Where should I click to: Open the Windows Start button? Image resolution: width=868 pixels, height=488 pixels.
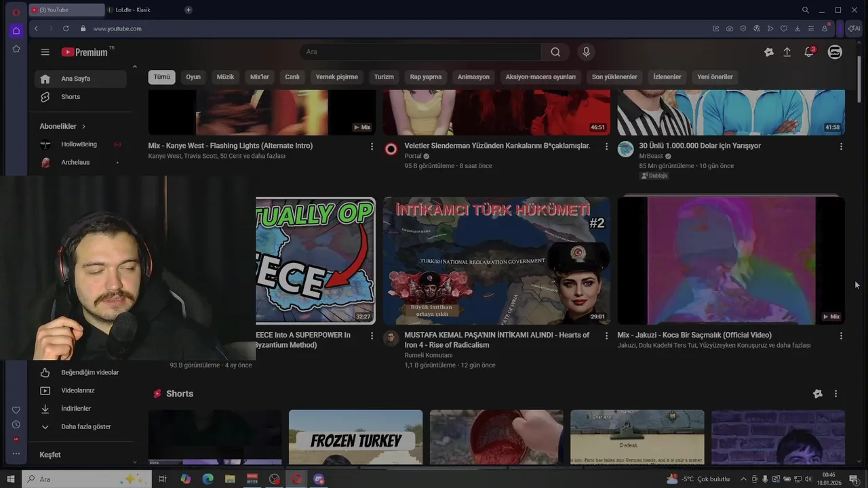[x=11, y=479]
